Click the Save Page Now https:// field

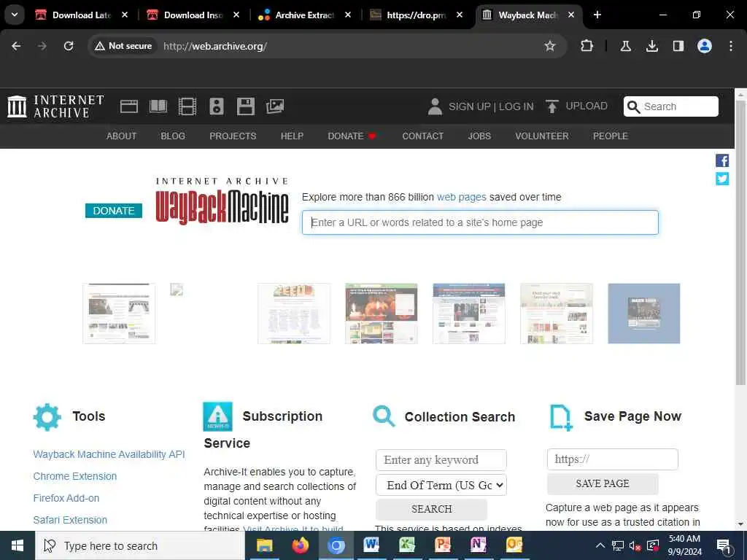coord(612,459)
